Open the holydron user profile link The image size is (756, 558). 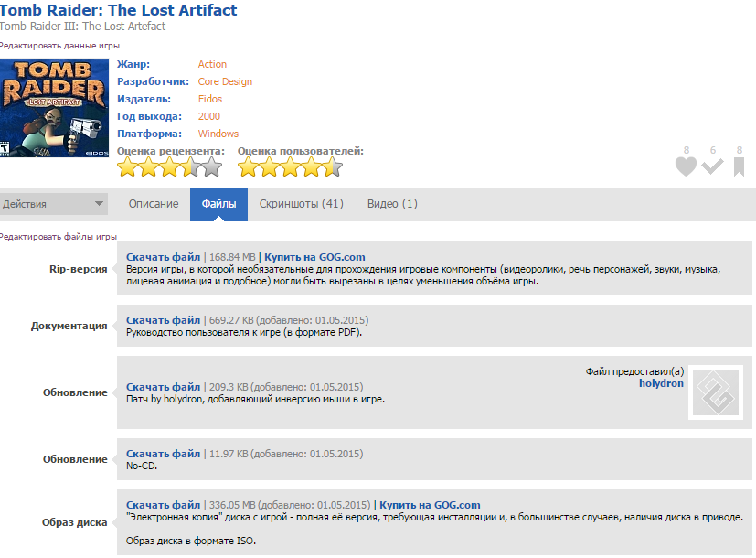[660, 383]
